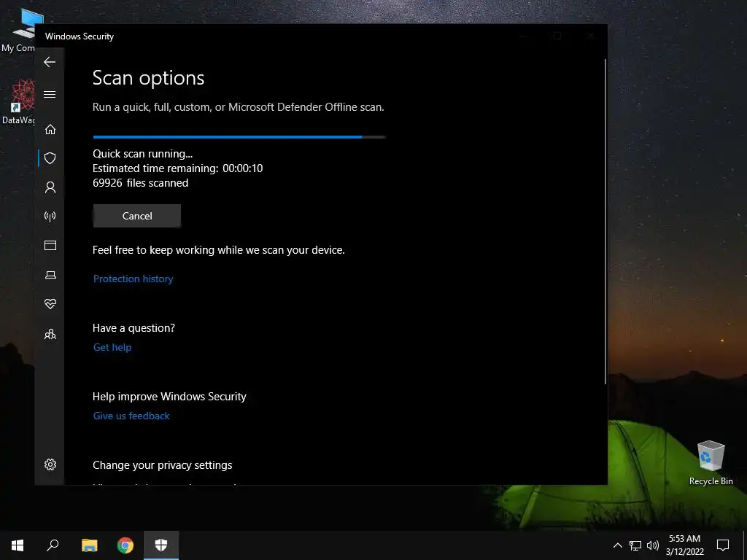
Task: Cancel the running quick scan
Action: pos(136,216)
